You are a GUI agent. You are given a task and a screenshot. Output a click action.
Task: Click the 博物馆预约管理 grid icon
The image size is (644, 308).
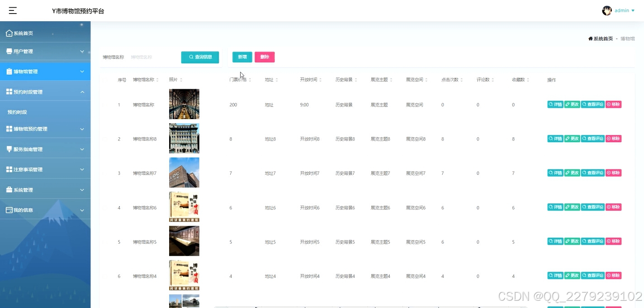[9, 129]
